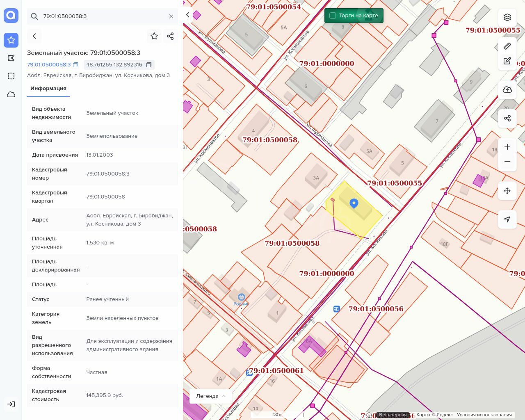Image resolution: width=525 pixels, height=420 pixels.
Task: Select the dashed rectangle selection tool
Action: pos(11,76)
